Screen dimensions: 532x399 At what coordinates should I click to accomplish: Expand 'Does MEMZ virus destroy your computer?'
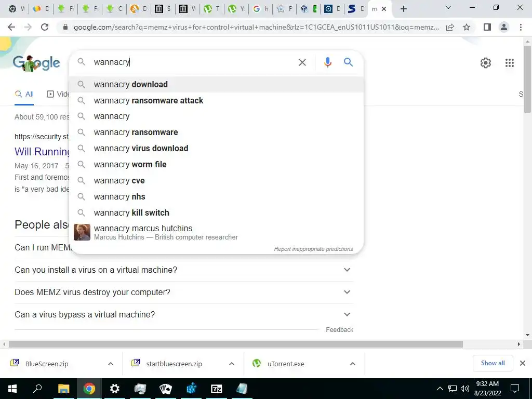coord(184,292)
